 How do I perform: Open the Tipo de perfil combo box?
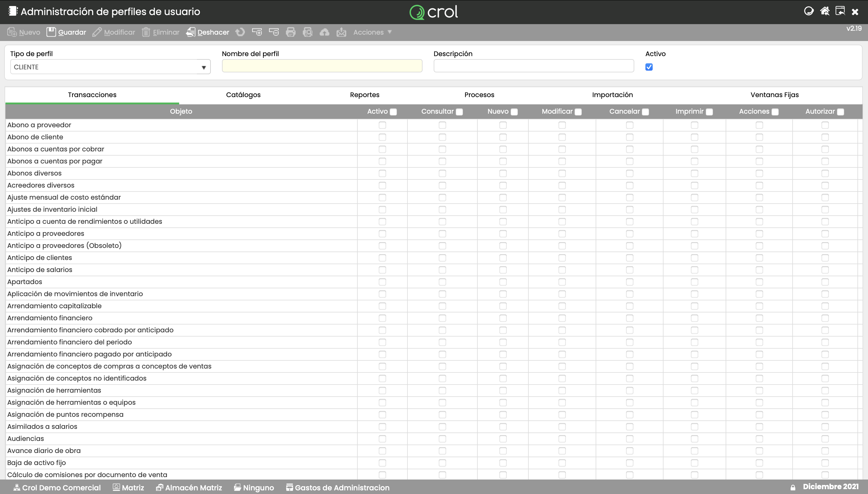[110, 67]
